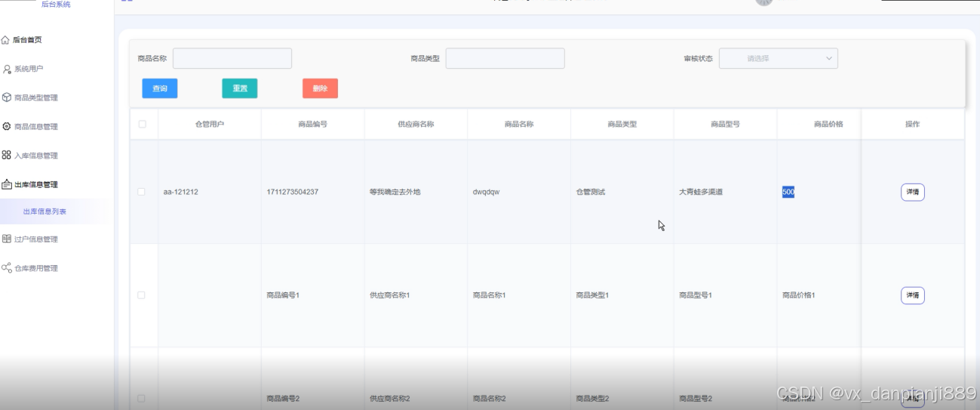Click the cell 商品价格1
980x410 pixels.
coord(799,295)
